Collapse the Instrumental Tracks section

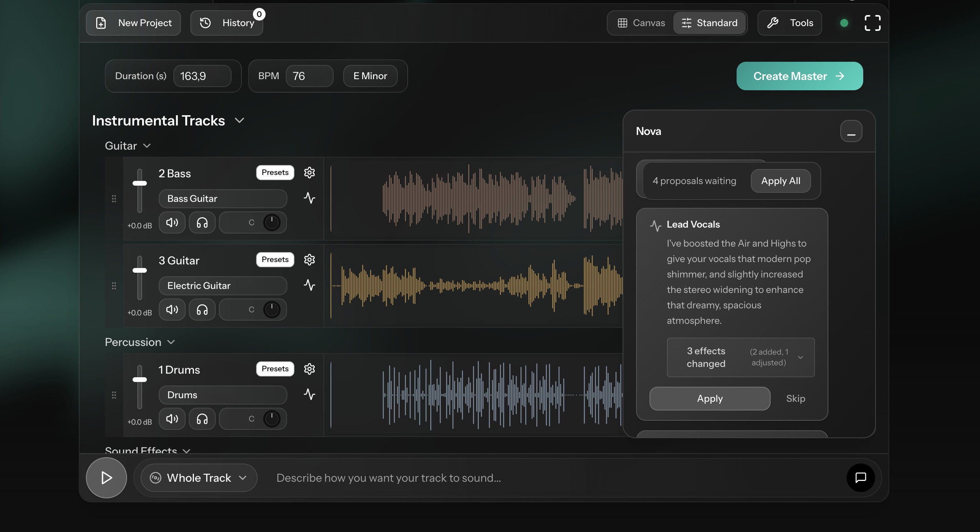pyautogui.click(x=239, y=120)
